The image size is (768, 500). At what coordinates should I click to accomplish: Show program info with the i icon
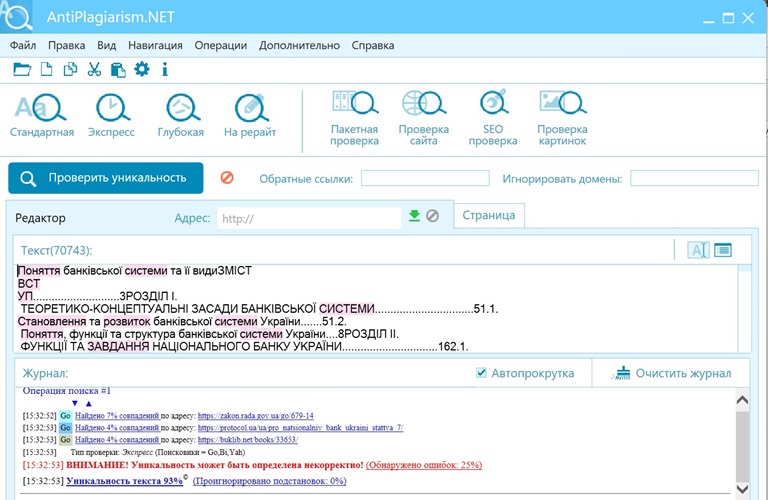click(165, 69)
